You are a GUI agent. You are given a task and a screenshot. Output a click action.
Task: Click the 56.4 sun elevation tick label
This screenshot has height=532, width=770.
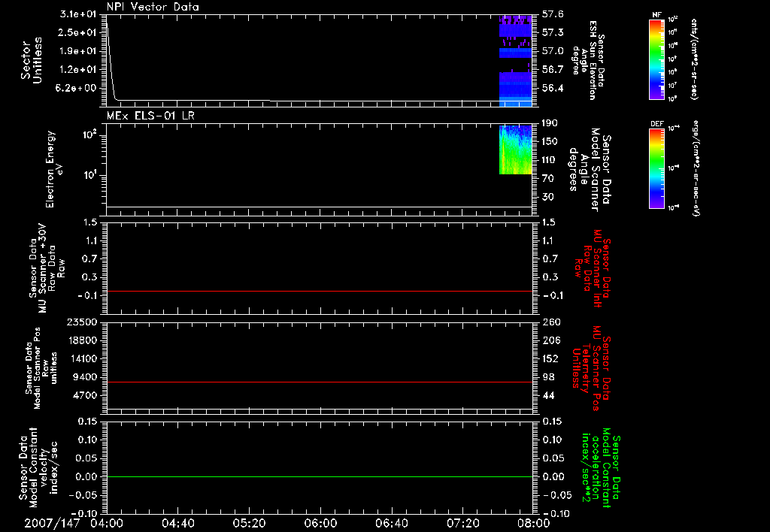553,89
